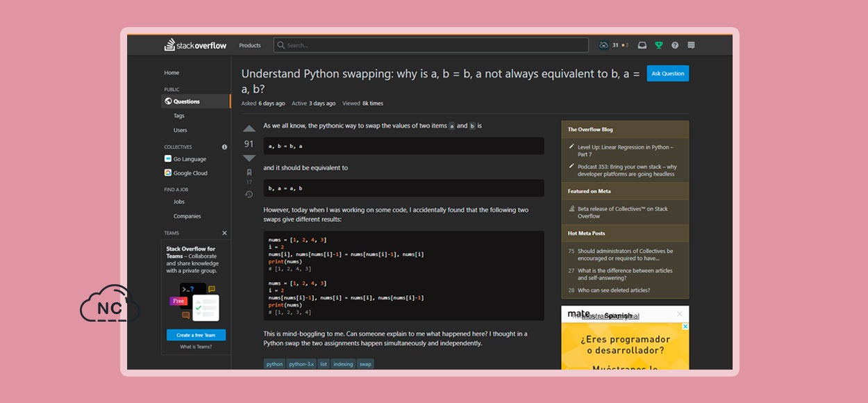Click 'Hot Meta Posts' heading
The width and height of the screenshot is (868, 403).
[587, 233]
